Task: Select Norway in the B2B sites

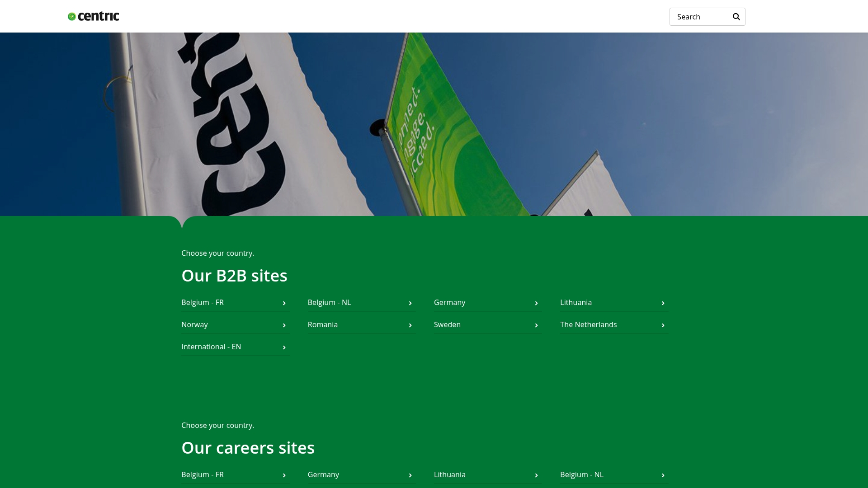Action: point(235,325)
